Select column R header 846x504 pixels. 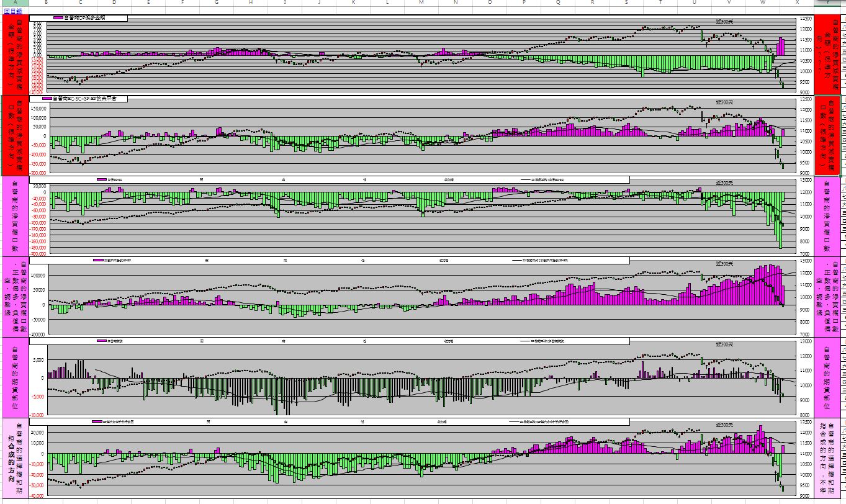592,2
